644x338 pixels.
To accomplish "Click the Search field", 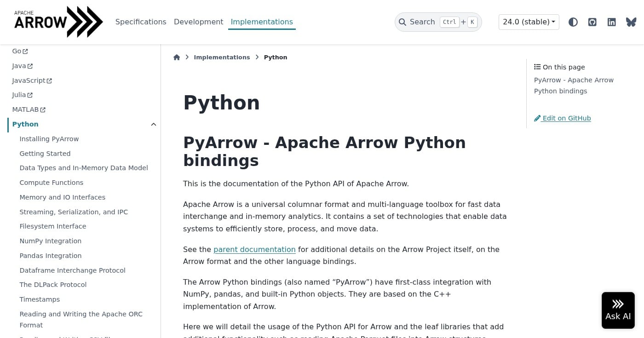I will coord(438,22).
